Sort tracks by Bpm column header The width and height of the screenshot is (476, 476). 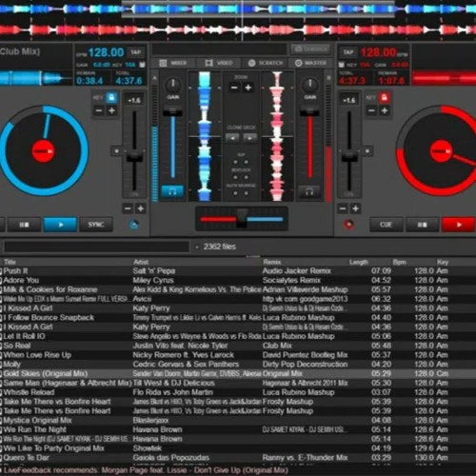click(x=399, y=262)
